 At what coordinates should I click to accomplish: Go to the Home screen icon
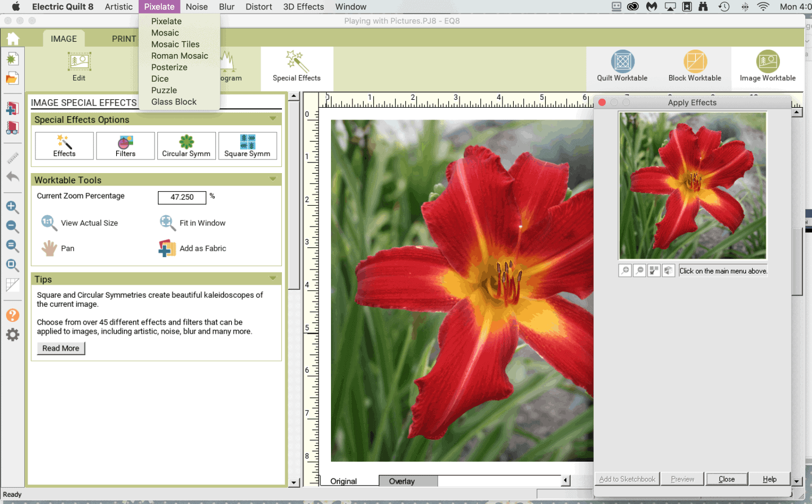tap(12, 38)
